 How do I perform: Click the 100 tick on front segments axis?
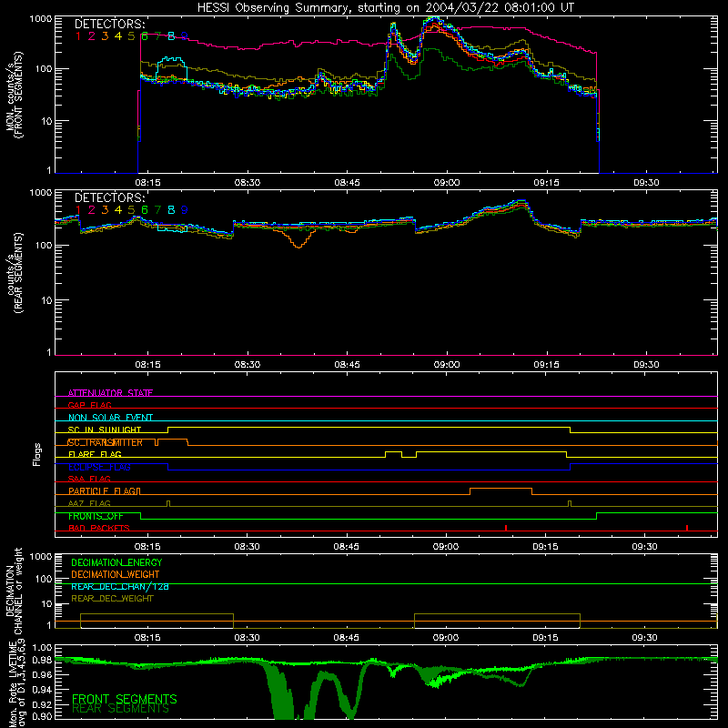click(x=43, y=69)
